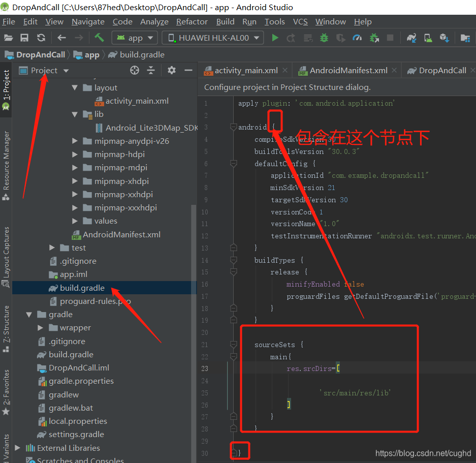
Task: Fold the sourceSets block gutter marker
Action: pos(234,345)
